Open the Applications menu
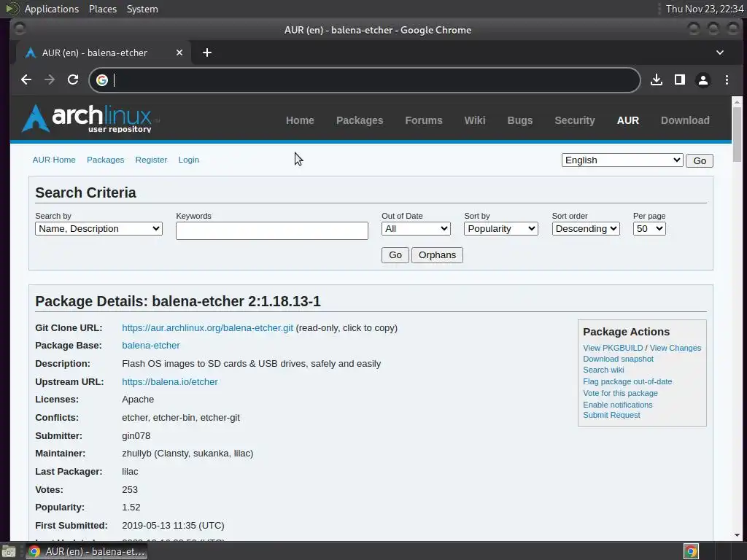The image size is (747, 560). (x=52, y=9)
